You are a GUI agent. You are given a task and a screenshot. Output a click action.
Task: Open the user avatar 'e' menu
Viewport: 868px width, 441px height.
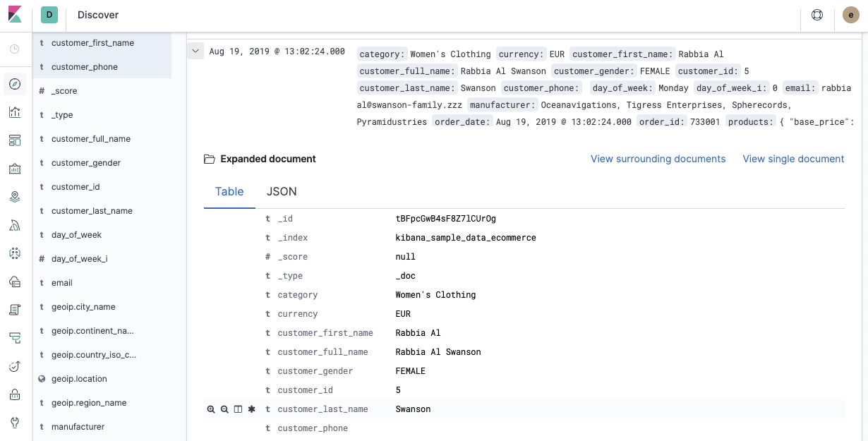[x=851, y=15]
